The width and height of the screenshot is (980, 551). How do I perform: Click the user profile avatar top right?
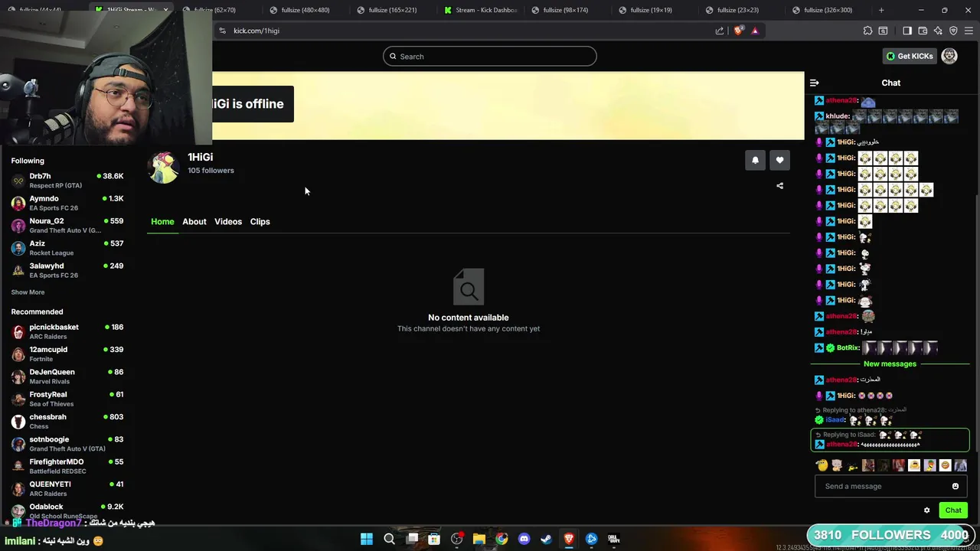(949, 56)
